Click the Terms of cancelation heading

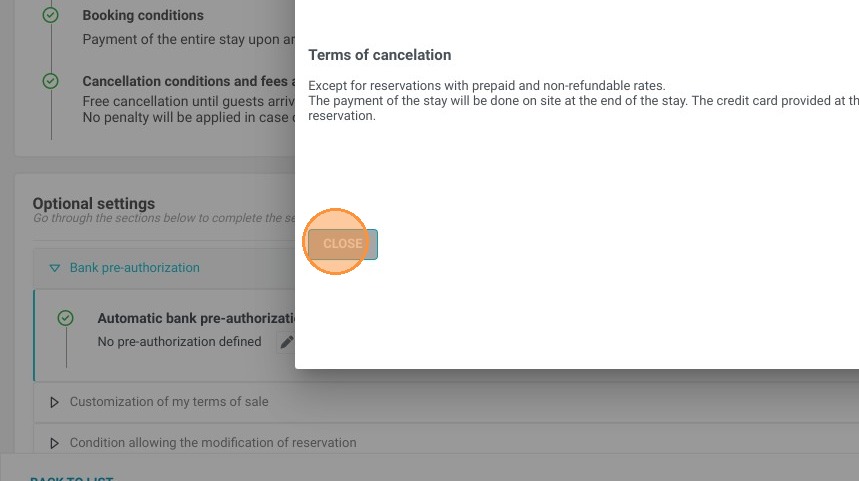380,55
